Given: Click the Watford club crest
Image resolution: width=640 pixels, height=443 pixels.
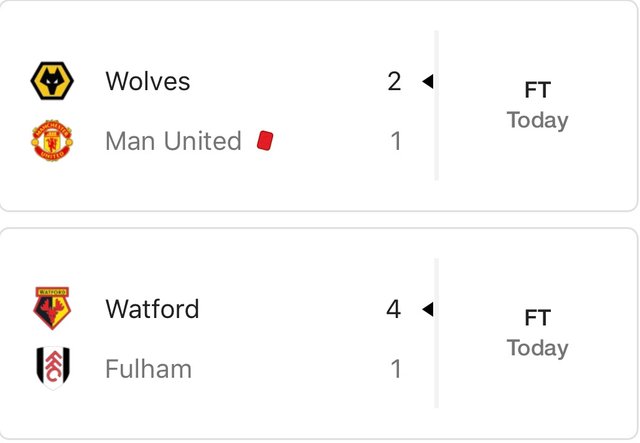Looking at the screenshot, I should (x=52, y=308).
